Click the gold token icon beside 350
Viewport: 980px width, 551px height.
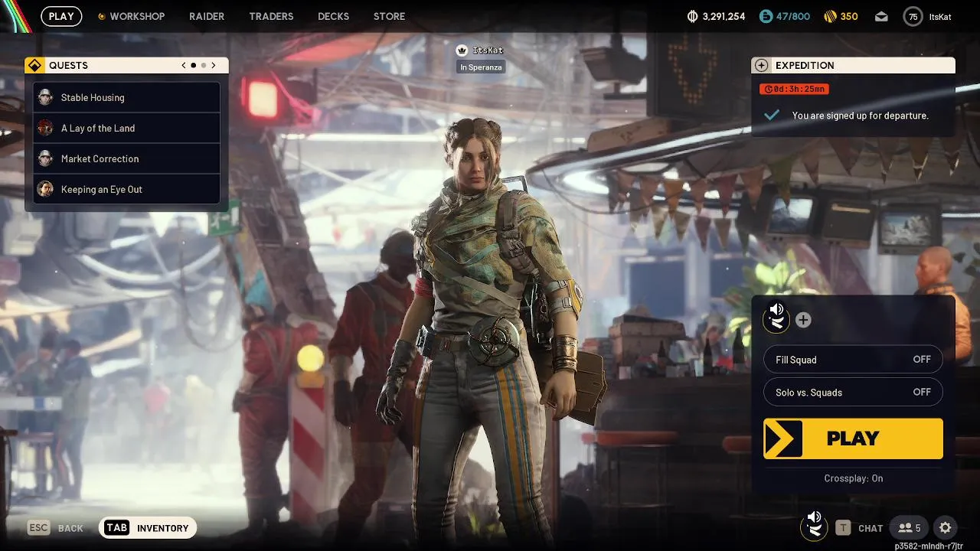coord(830,16)
